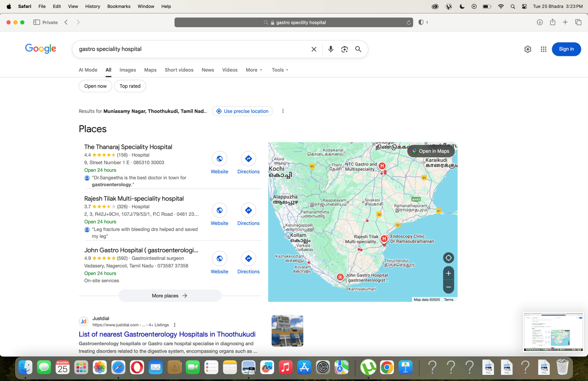Expand the Tools dropdown

click(x=280, y=70)
